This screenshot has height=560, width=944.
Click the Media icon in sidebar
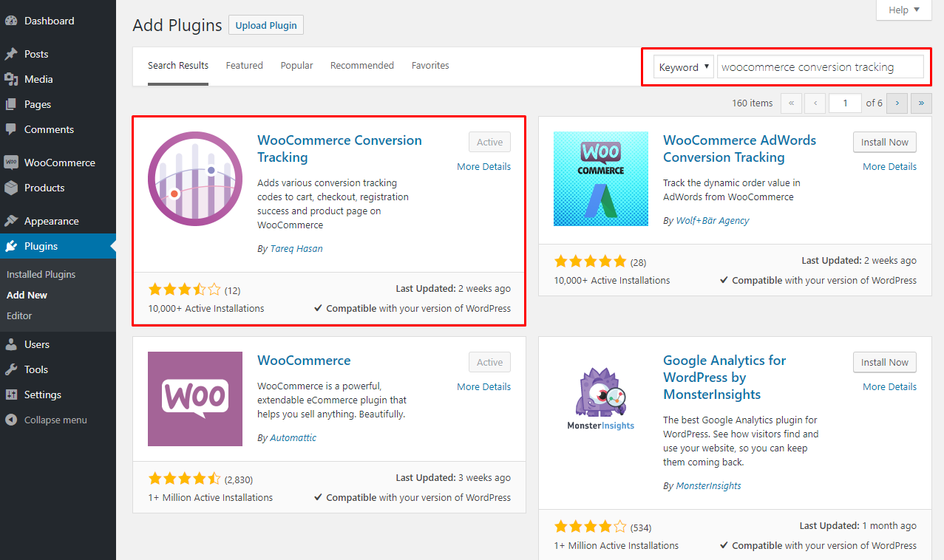11,79
